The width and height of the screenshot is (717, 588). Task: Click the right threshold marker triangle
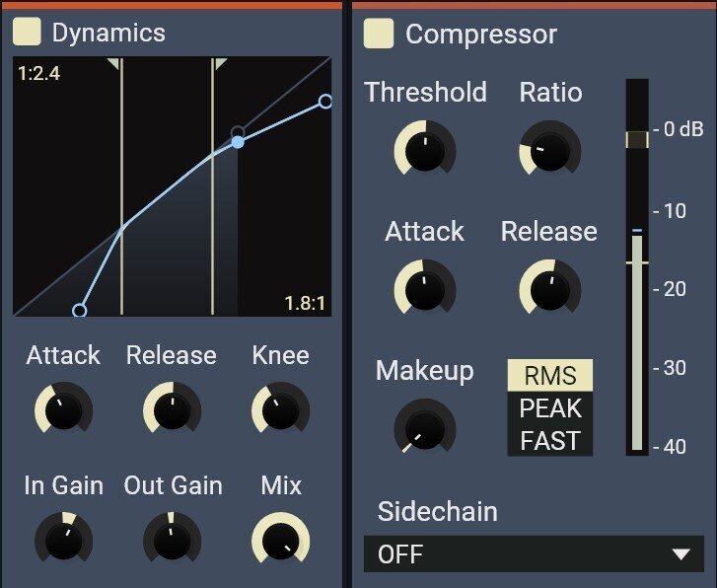coord(220,64)
